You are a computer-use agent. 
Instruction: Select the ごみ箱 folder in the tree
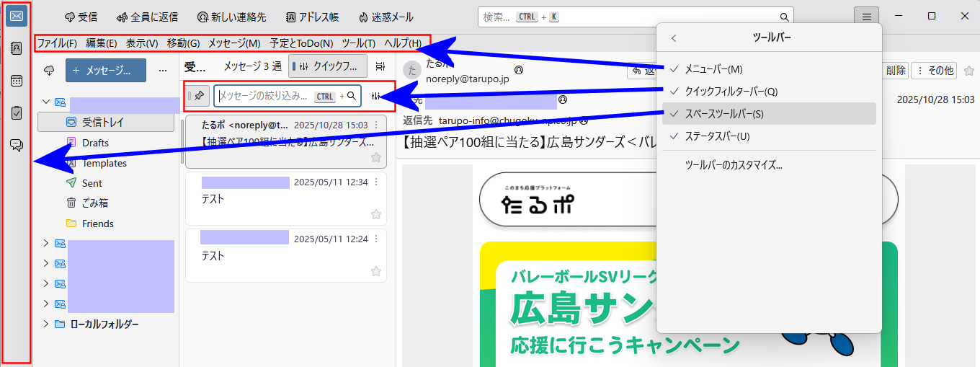click(x=95, y=203)
